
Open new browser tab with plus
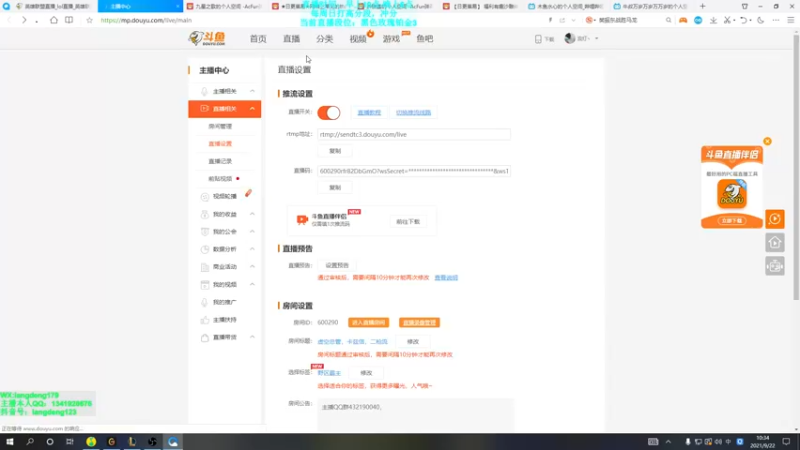click(x=703, y=6)
